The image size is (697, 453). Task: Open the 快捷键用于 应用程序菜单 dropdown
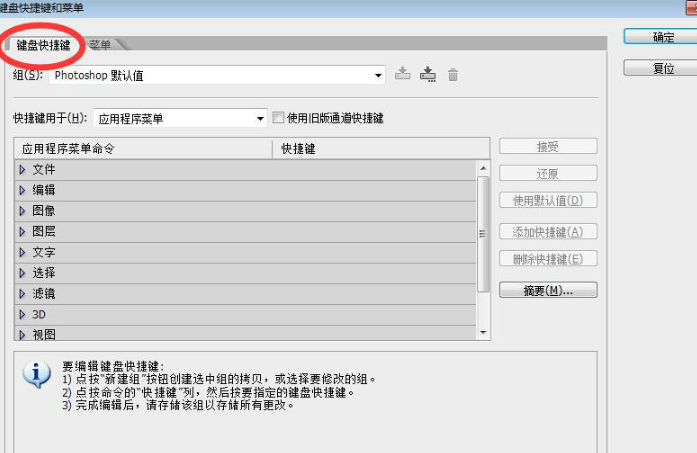[x=180, y=118]
